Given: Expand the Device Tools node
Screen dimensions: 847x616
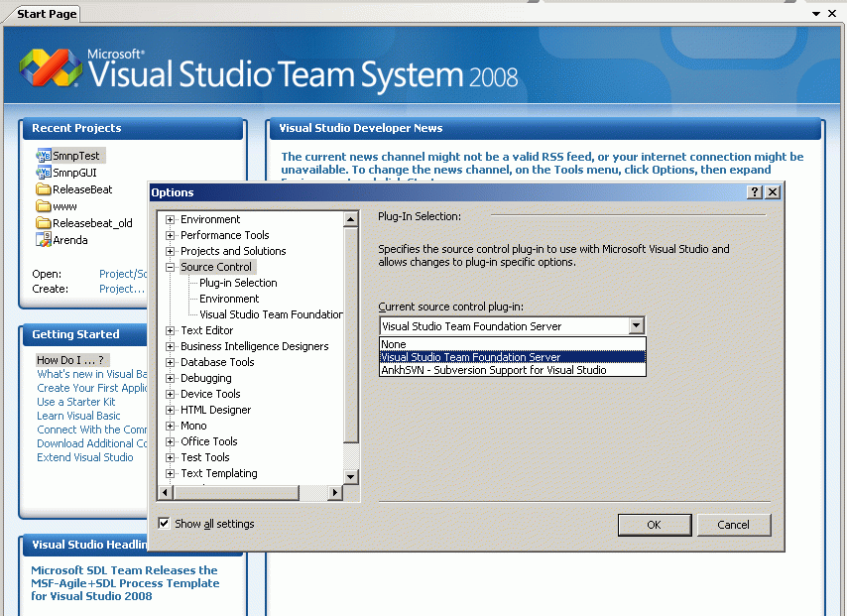Looking at the screenshot, I should tap(171, 394).
